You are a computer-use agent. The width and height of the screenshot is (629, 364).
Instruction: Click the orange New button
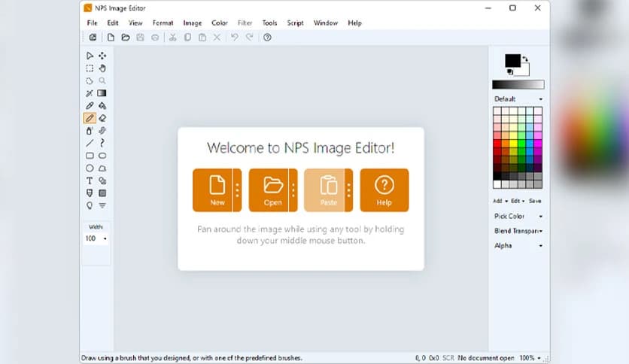coord(213,190)
